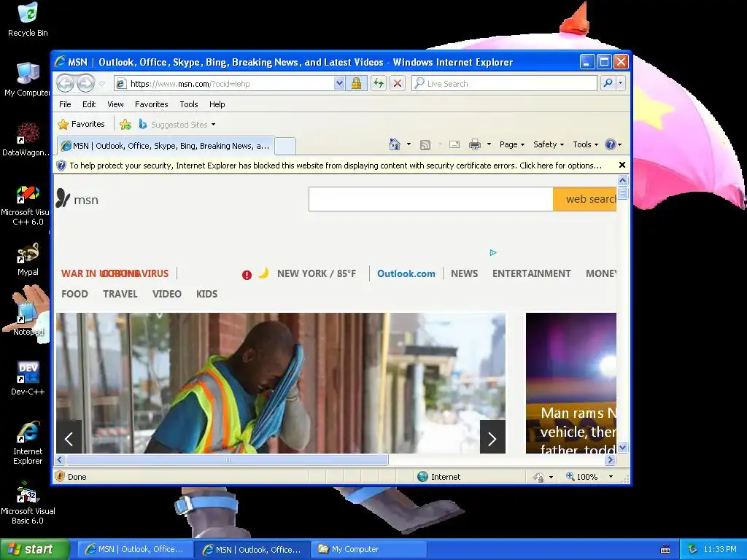Open the ENTERTAINMENT section link
Screen dimensions: 747x560
(531, 274)
